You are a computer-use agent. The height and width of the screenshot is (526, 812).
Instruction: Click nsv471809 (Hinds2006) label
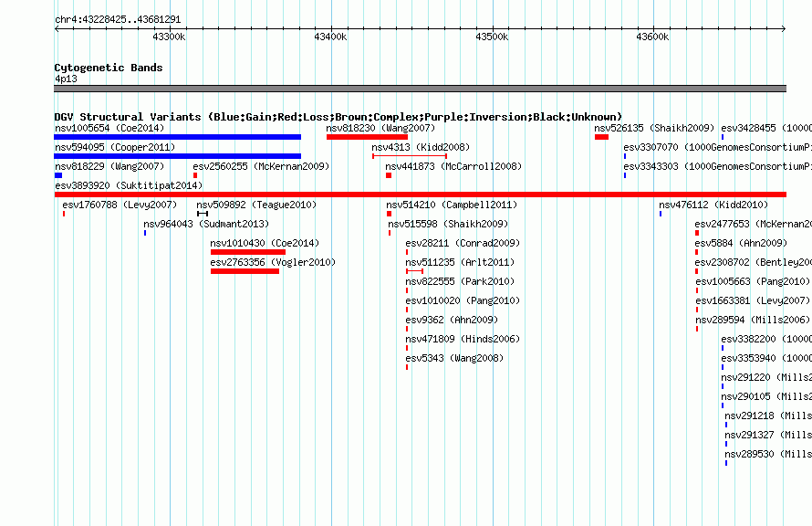pos(463,339)
